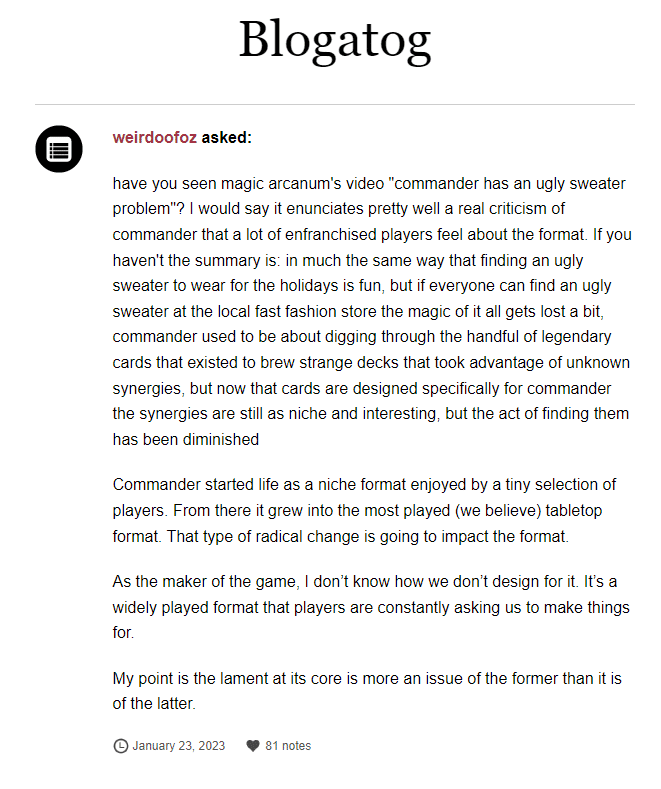Open weirdoofoz's profile link

154,138
